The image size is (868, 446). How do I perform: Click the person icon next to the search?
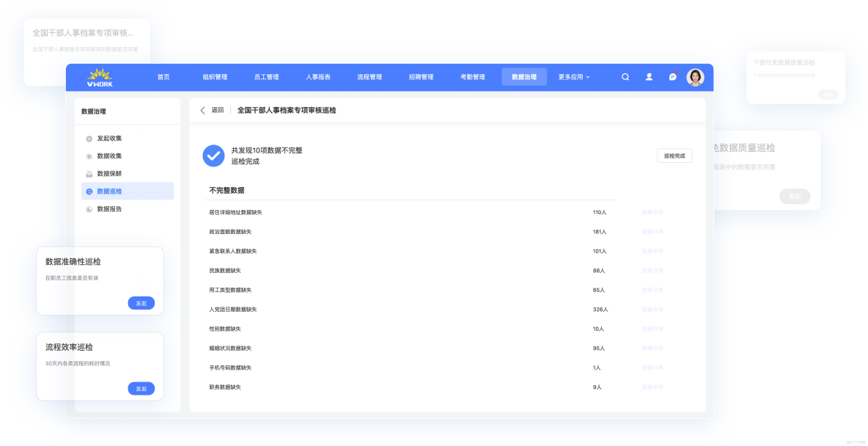point(648,76)
